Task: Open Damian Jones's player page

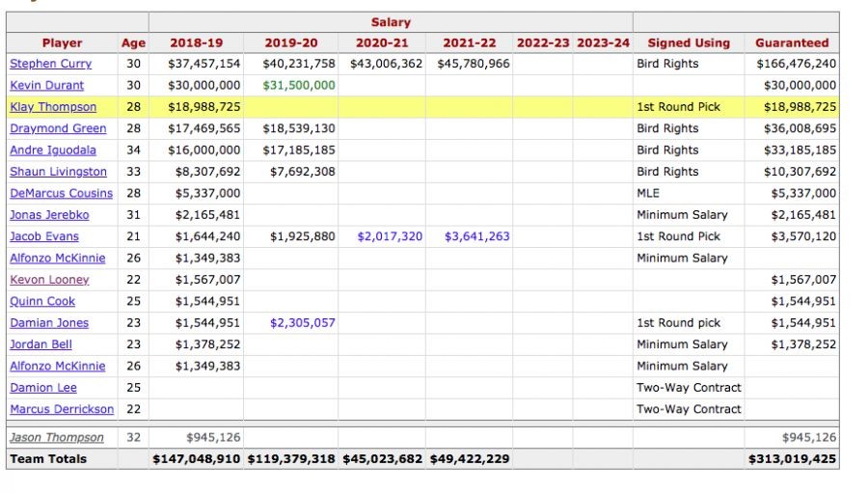Action: pyautogui.click(x=48, y=323)
